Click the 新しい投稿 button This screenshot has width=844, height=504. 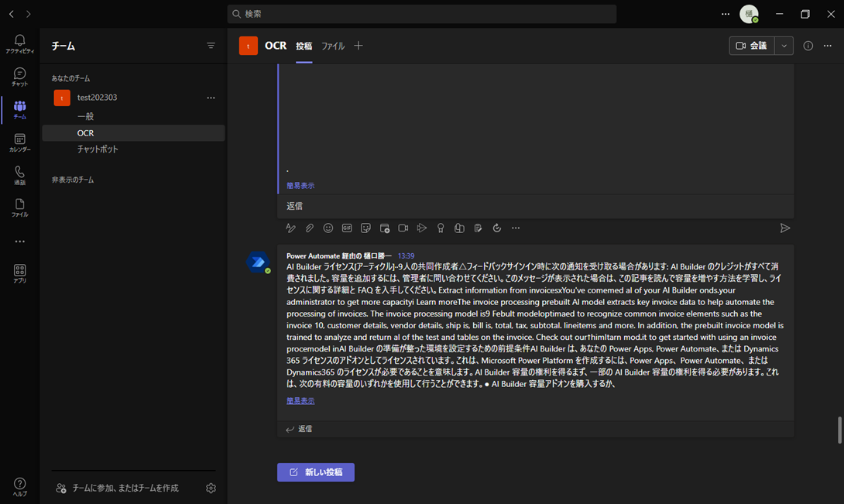tap(316, 472)
